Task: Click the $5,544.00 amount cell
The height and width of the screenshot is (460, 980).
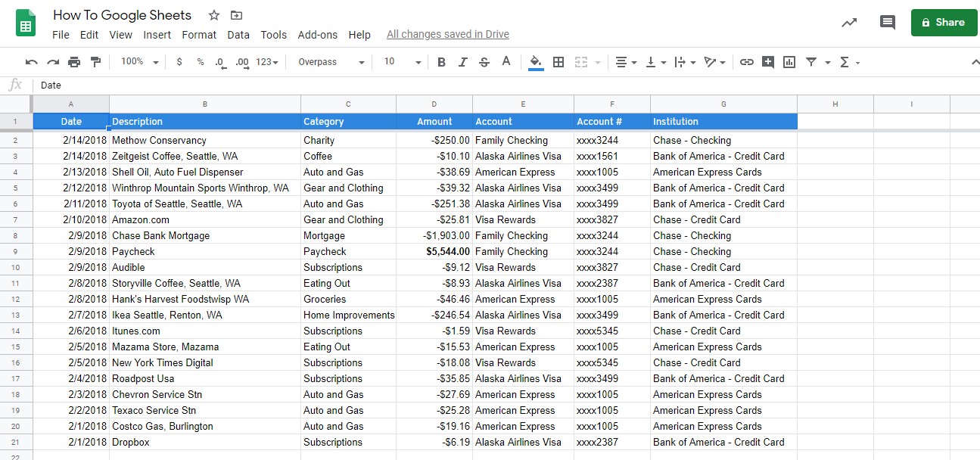Action: (434, 251)
